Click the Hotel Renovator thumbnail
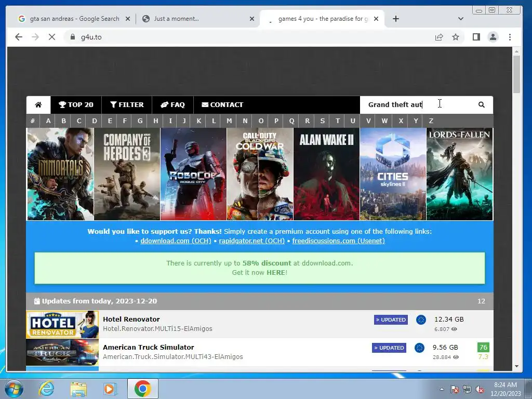Viewport: 532px width, 399px height. pyautogui.click(x=62, y=324)
